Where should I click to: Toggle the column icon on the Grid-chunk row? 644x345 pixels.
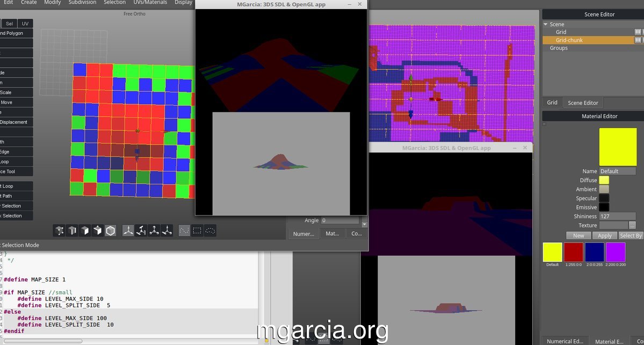[638, 40]
